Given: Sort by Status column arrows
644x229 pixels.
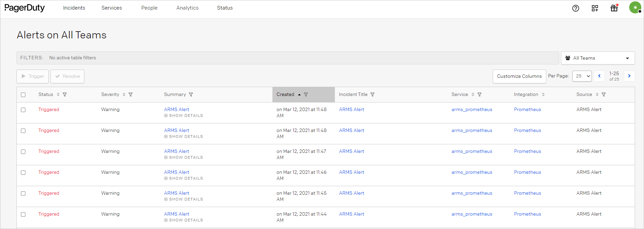Looking at the screenshot, I should click(58, 95).
